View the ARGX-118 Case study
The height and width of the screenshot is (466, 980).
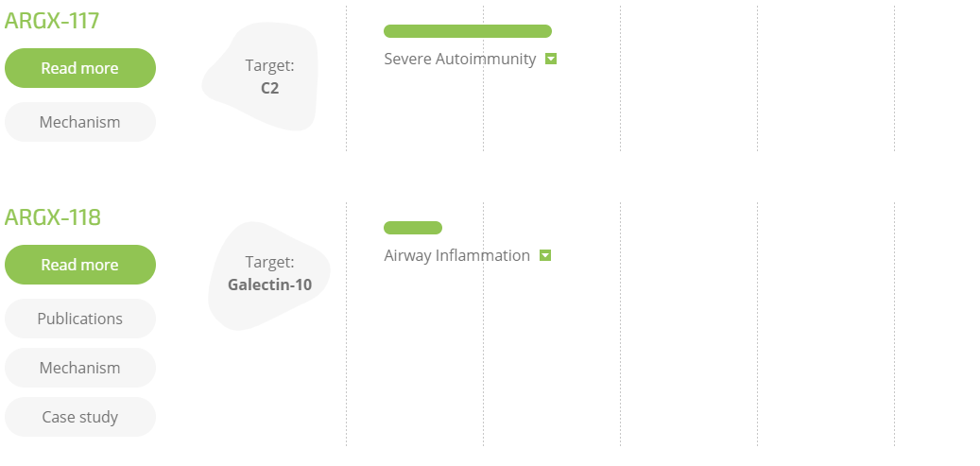pos(80,417)
